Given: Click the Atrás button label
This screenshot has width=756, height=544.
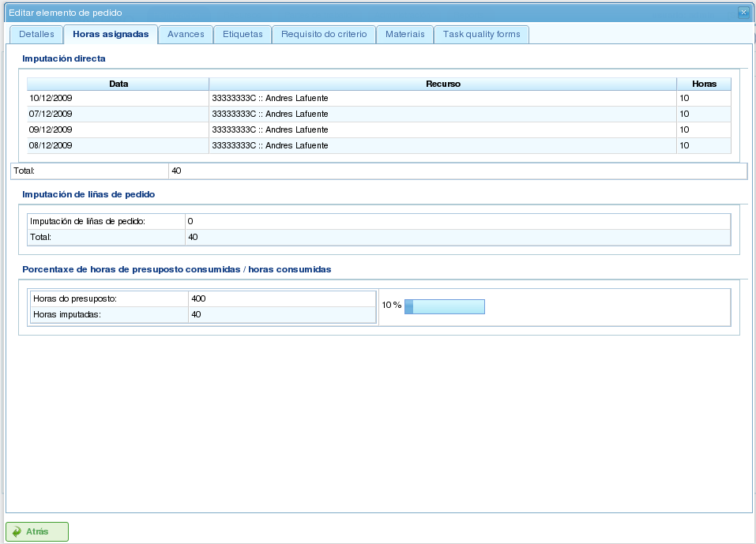Looking at the screenshot, I should click(x=37, y=532).
